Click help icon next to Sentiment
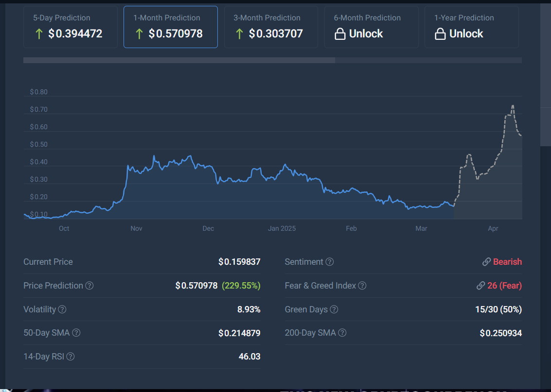Screen dimensions: 551x392 coord(330,262)
